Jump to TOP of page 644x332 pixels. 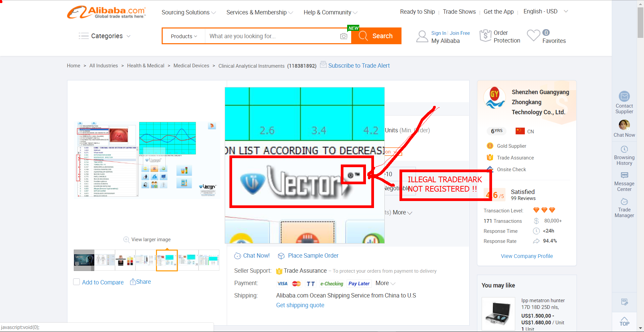624,321
